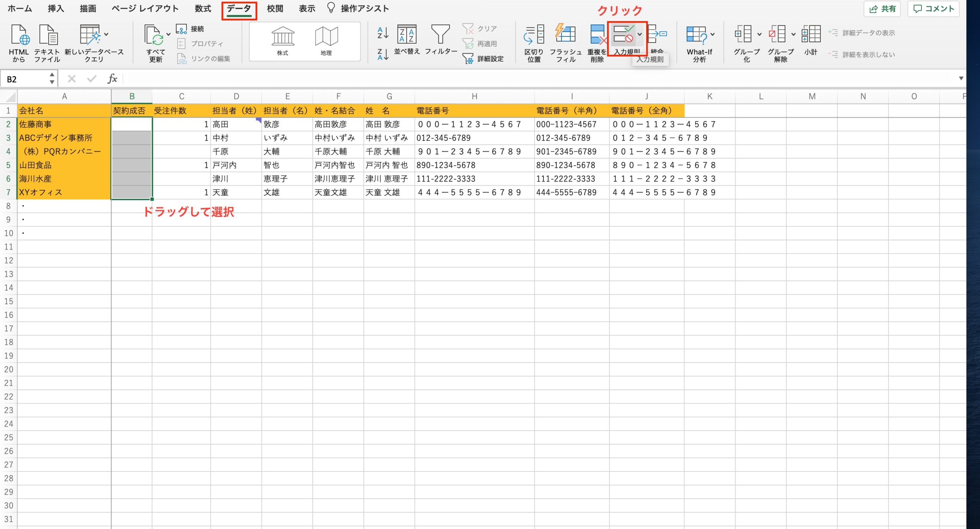Expand the formula bar chevron

click(x=961, y=79)
